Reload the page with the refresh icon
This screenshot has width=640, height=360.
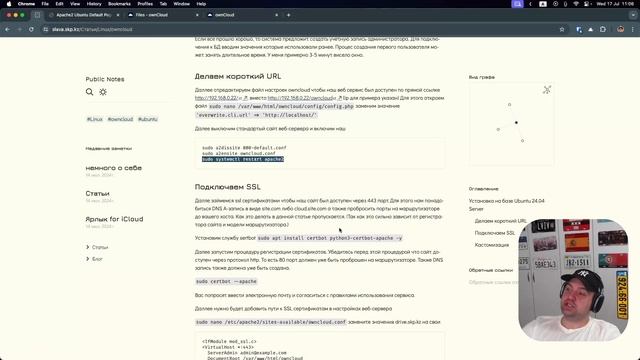tap(31, 29)
